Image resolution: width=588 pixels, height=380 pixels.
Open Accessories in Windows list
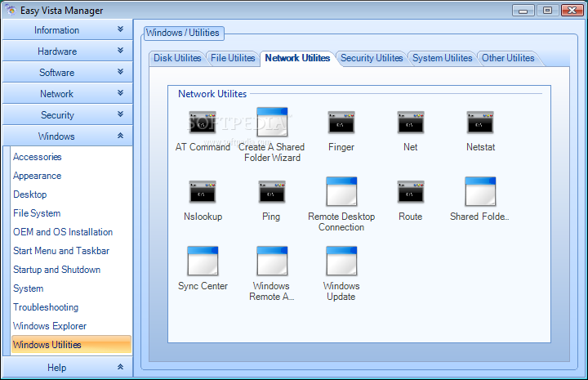(x=37, y=157)
